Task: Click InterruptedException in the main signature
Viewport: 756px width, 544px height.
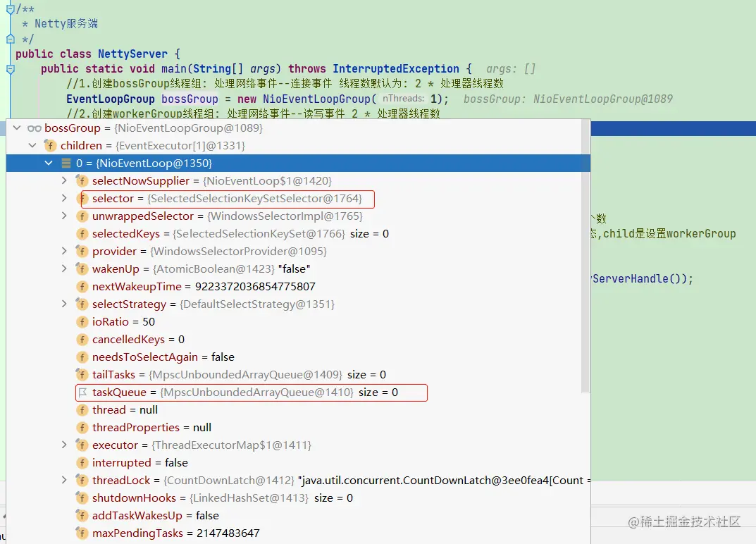Action: (396, 69)
